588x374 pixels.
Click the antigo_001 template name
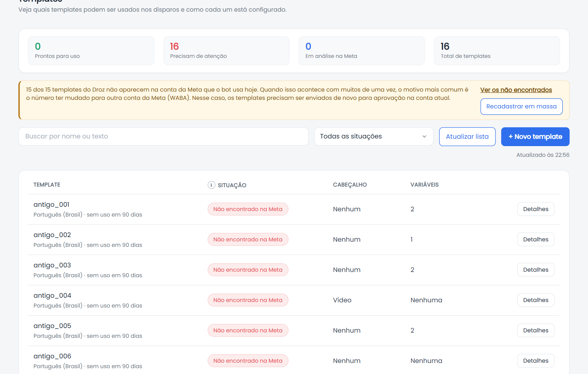pyautogui.click(x=51, y=205)
